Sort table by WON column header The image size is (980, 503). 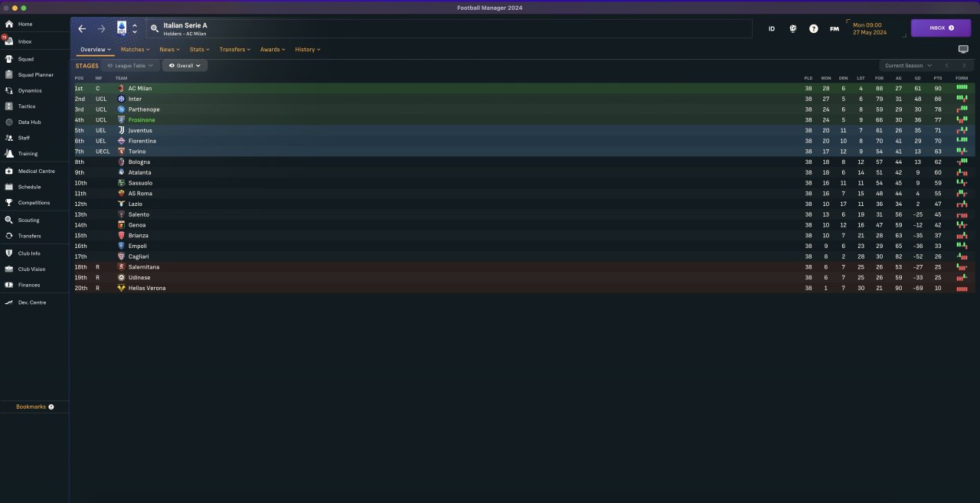tap(826, 78)
